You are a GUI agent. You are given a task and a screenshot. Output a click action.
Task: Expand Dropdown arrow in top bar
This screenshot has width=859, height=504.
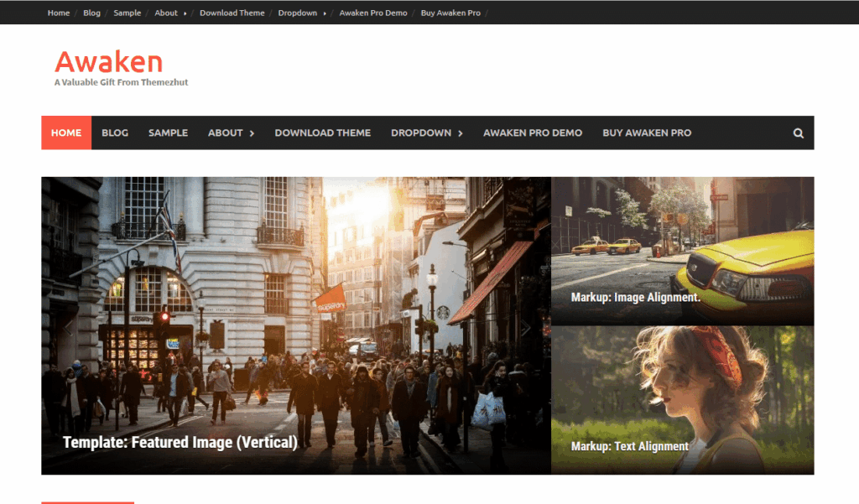point(325,13)
